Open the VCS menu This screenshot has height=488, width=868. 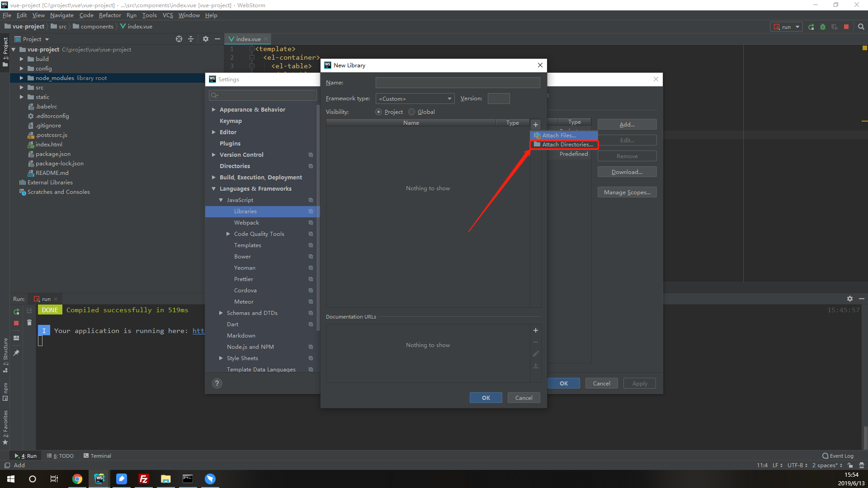[168, 15]
